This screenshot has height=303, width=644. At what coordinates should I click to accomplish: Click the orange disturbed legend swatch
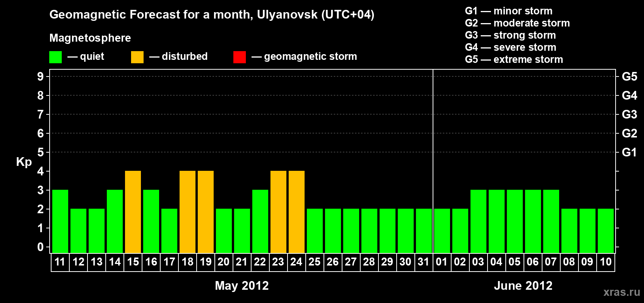137,57
